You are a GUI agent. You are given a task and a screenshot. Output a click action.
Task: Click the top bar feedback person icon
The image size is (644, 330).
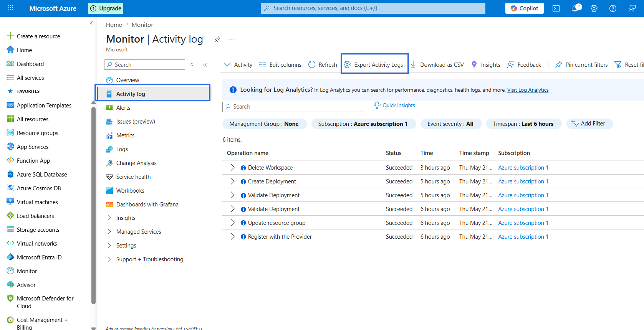(632, 8)
